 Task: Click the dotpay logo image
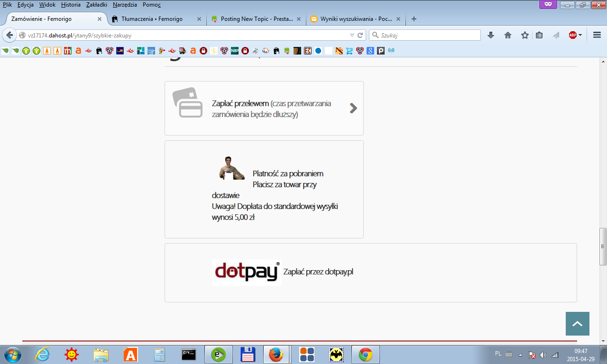247,273
